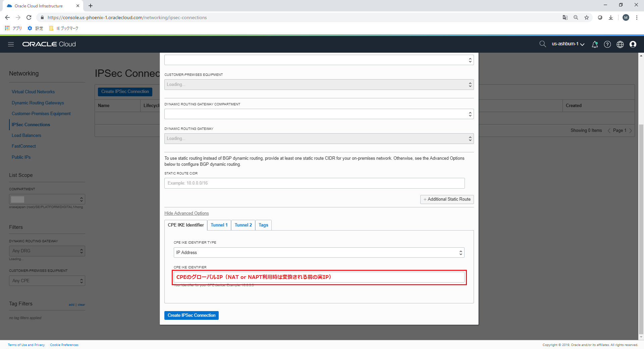Click the Static Route CIDR input field
The image size is (644, 349).
click(315, 183)
